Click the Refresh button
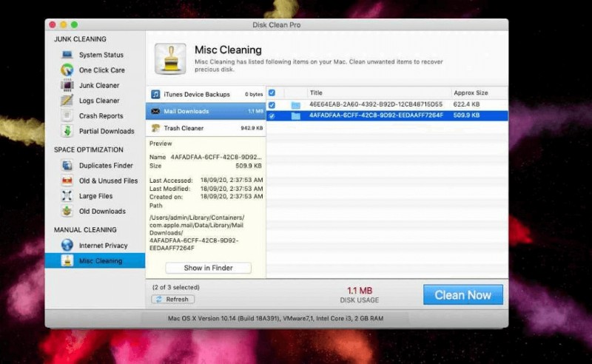Viewport: 592px width, 364px height. [x=173, y=299]
